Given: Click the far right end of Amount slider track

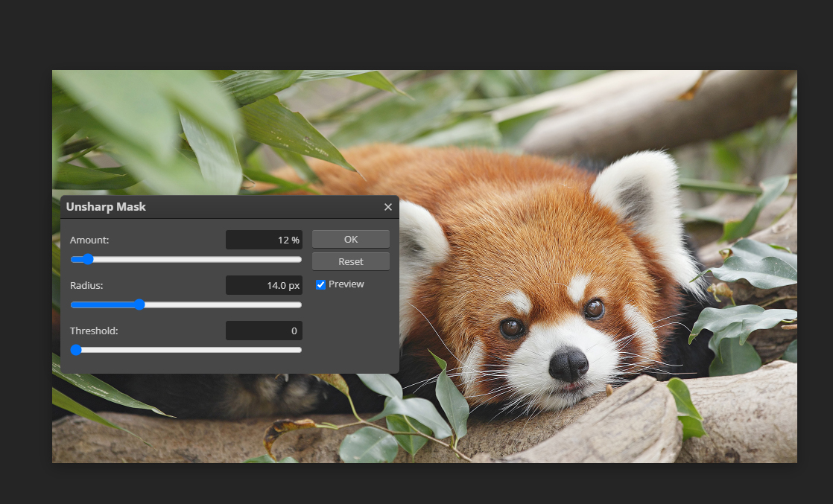Looking at the screenshot, I should point(299,259).
